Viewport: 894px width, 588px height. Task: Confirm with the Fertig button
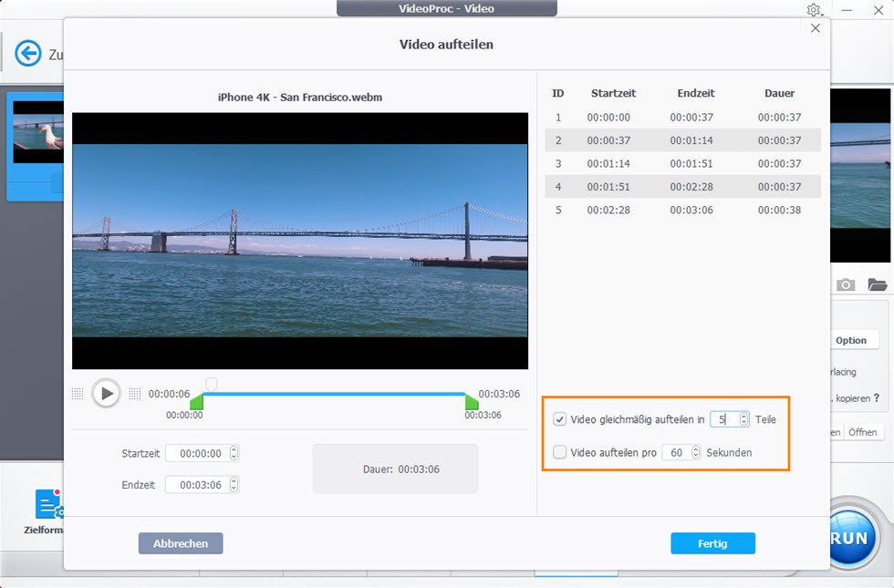[x=712, y=543]
